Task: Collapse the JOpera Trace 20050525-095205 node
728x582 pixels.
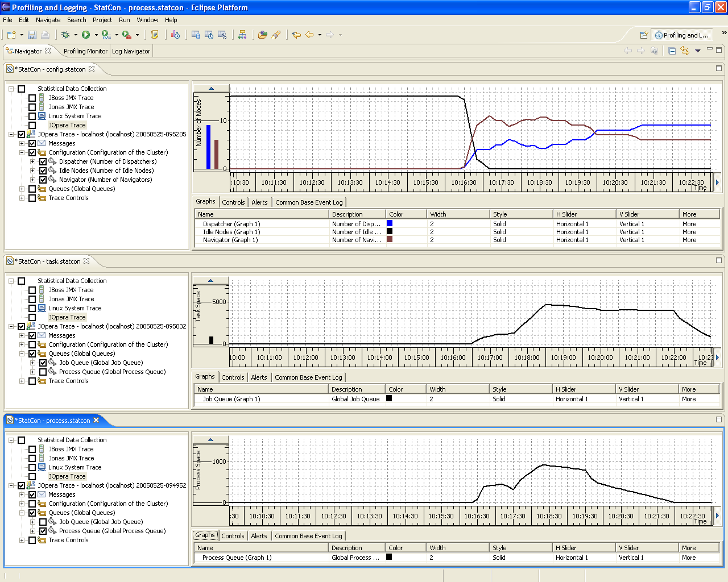Action: 11,134
